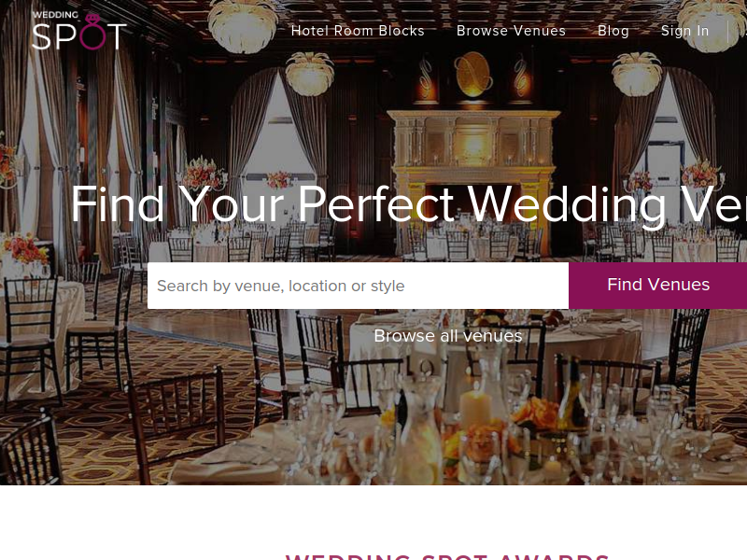This screenshot has width=747, height=560.
Task: Click the letter T in the SPOT logo
Action: click(115, 36)
